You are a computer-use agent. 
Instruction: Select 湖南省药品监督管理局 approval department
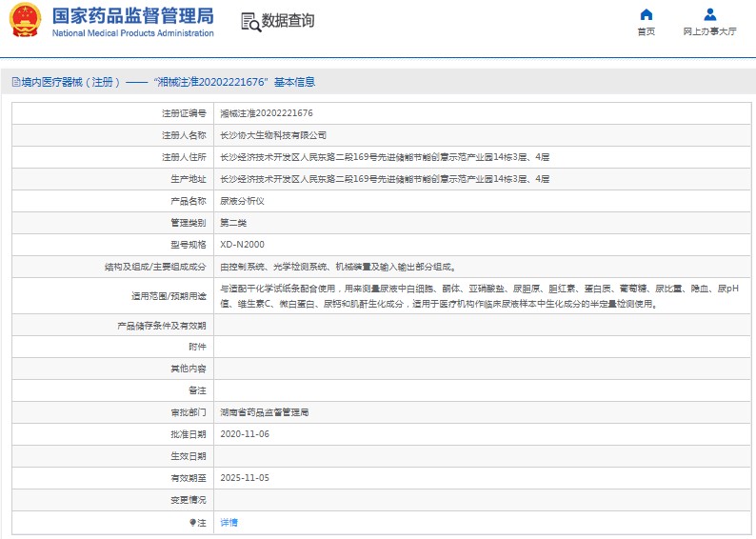pos(265,412)
